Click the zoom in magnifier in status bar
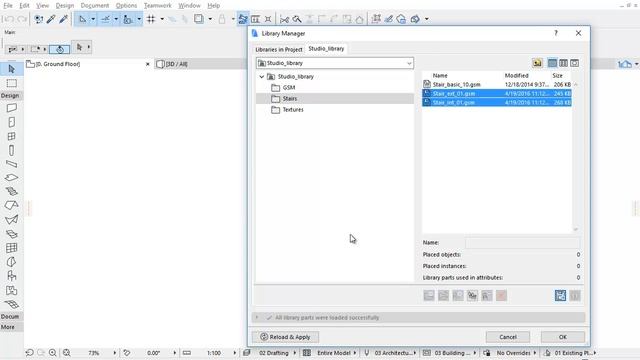Image resolution: width=640 pixels, height=360 pixels. point(53,353)
